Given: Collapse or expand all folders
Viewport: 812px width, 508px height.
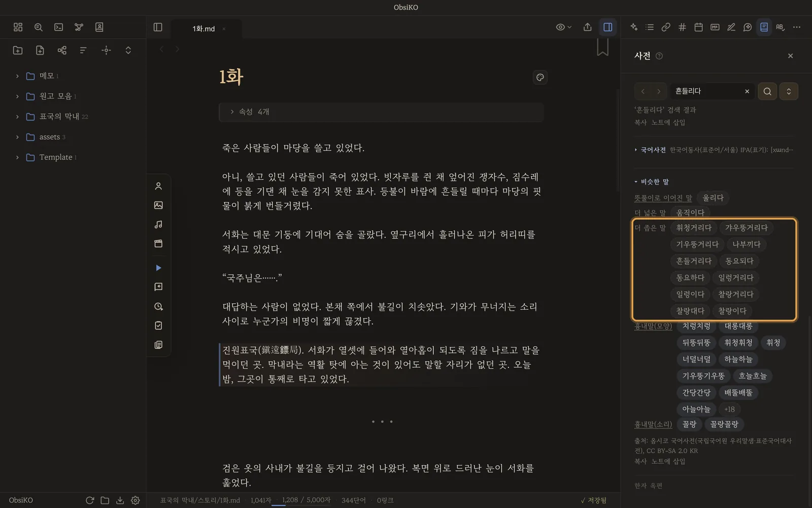Looking at the screenshot, I should pyautogui.click(x=128, y=50).
